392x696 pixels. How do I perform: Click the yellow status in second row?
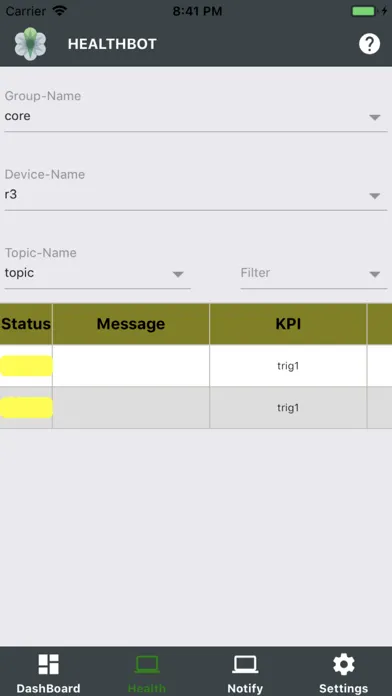click(26, 407)
